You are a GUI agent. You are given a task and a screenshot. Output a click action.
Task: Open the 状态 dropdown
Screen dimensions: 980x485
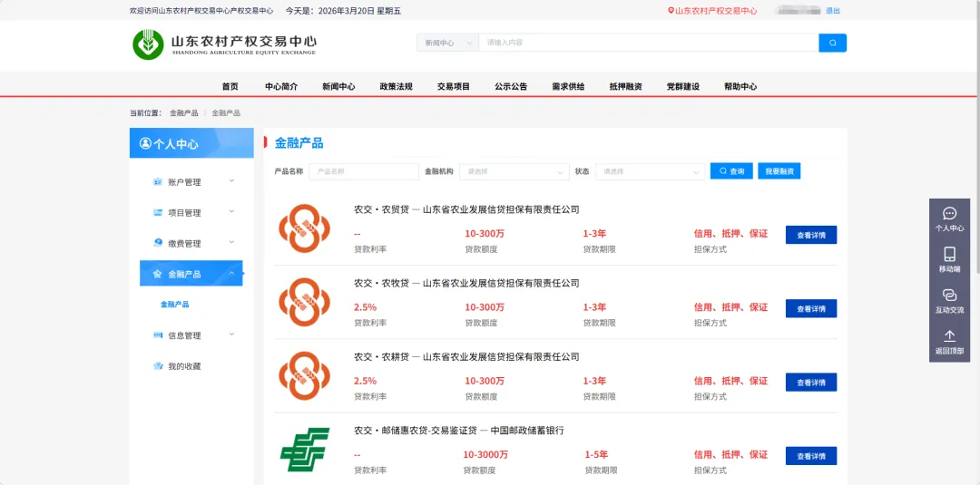(650, 171)
